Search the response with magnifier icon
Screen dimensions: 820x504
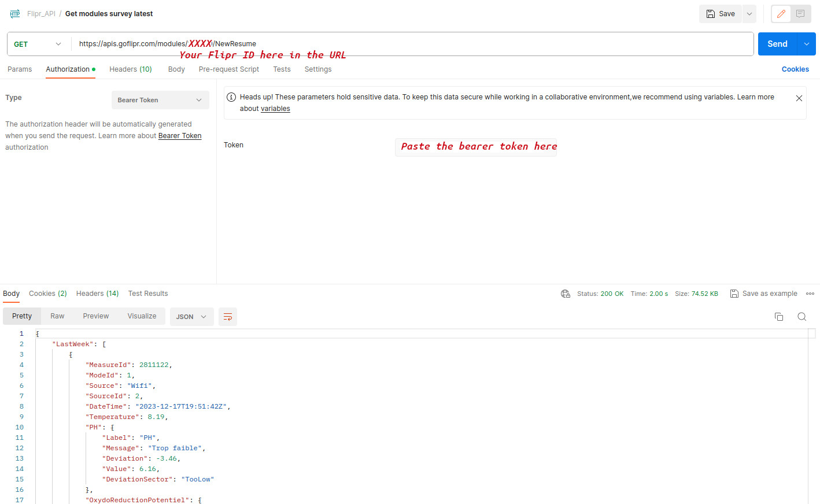click(x=801, y=317)
